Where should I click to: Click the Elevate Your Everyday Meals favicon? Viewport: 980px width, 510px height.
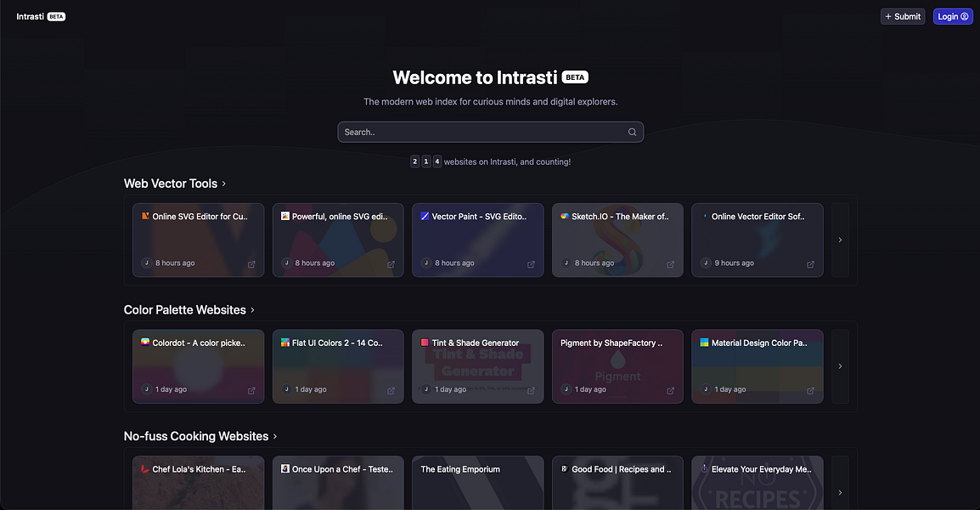point(704,468)
